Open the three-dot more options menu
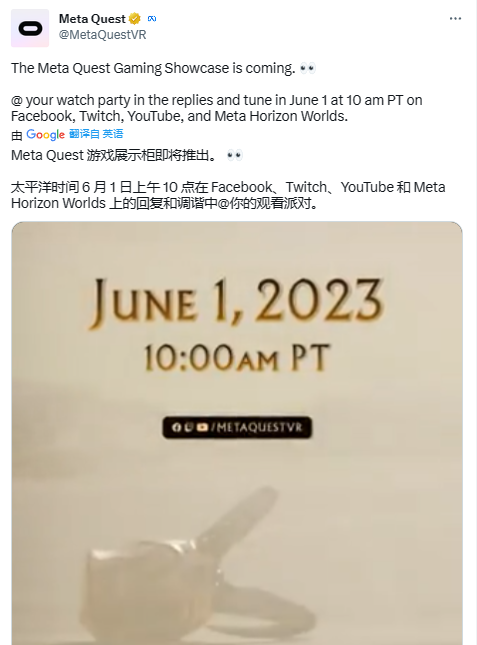Image resolution: width=477 pixels, height=645 pixels. click(x=455, y=19)
